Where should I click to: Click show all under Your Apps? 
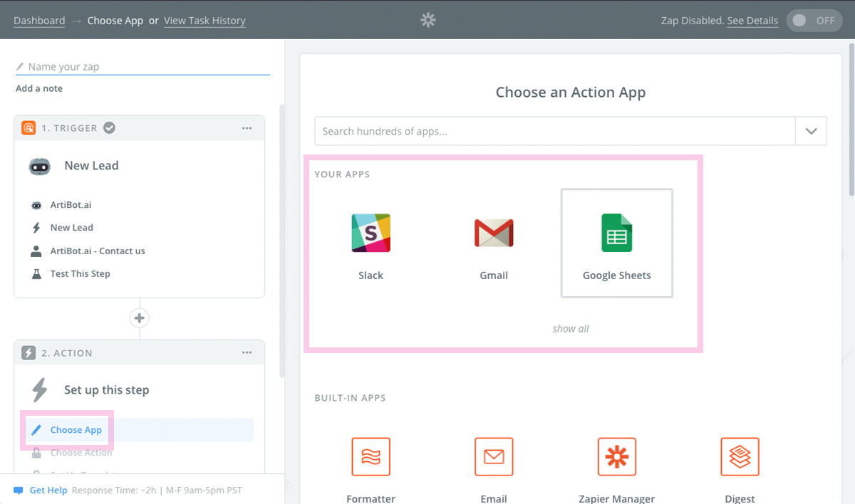tap(571, 329)
